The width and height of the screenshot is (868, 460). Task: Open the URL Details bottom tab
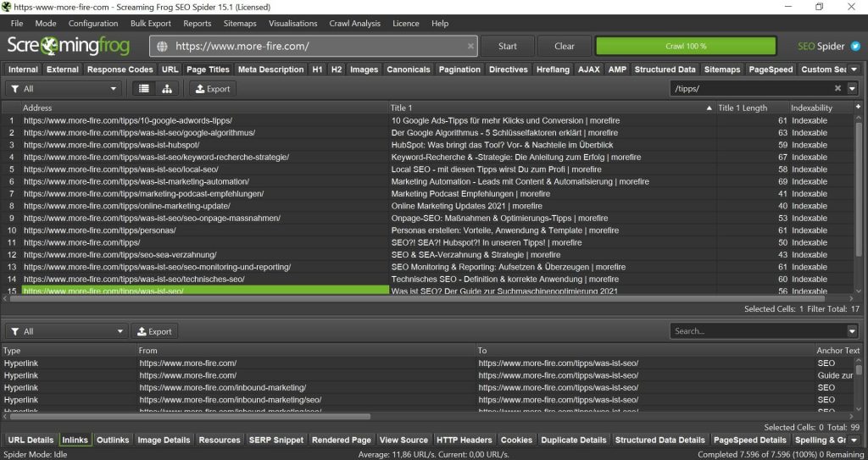pos(31,440)
